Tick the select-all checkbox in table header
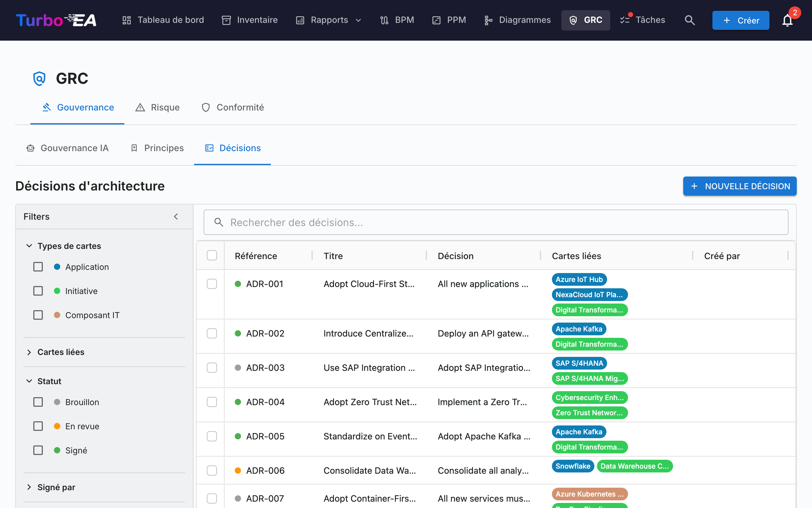Screen dimensions: 812x508 (x=212, y=255)
